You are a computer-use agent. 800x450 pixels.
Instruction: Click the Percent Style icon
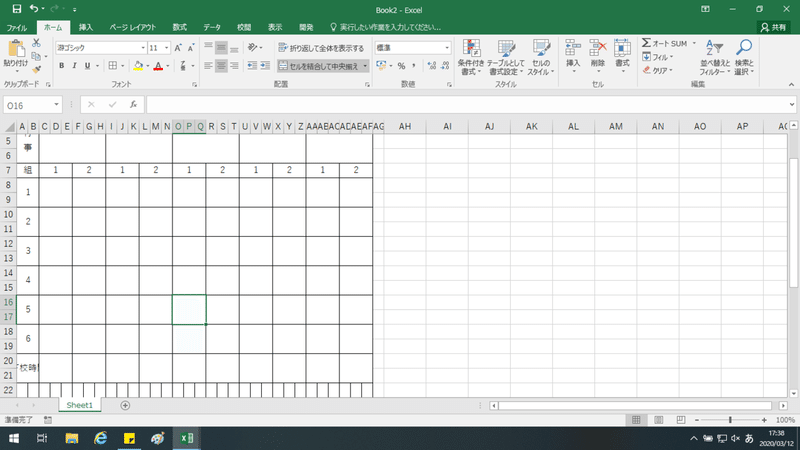pyautogui.click(x=402, y=66)
